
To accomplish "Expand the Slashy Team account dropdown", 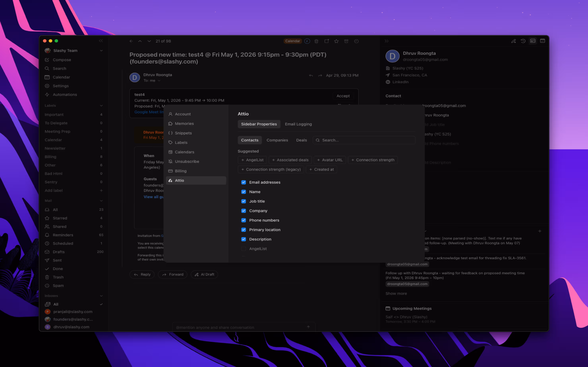I will point(101,50).
